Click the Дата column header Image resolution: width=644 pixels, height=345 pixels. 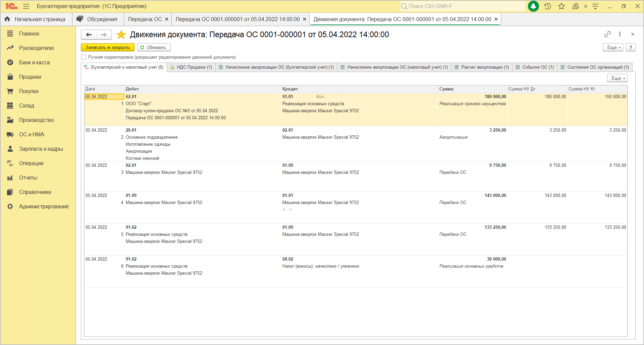click(104, 89)
